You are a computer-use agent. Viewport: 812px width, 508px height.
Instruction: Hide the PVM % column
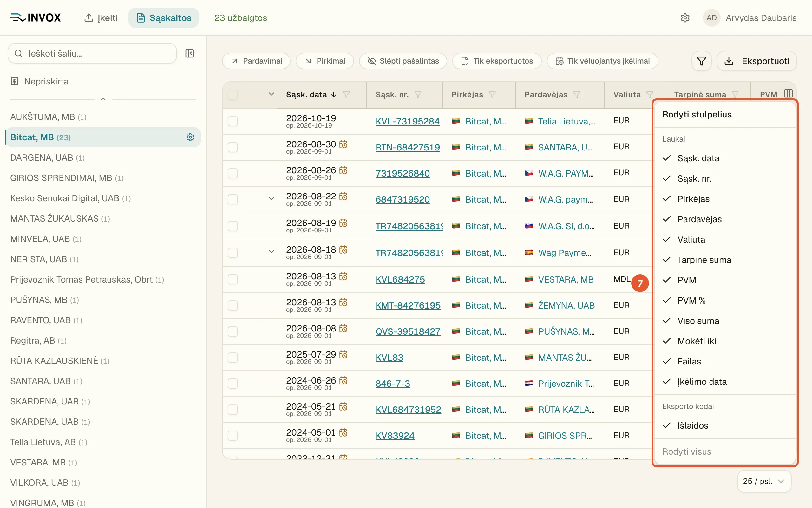tap(725, 300)
